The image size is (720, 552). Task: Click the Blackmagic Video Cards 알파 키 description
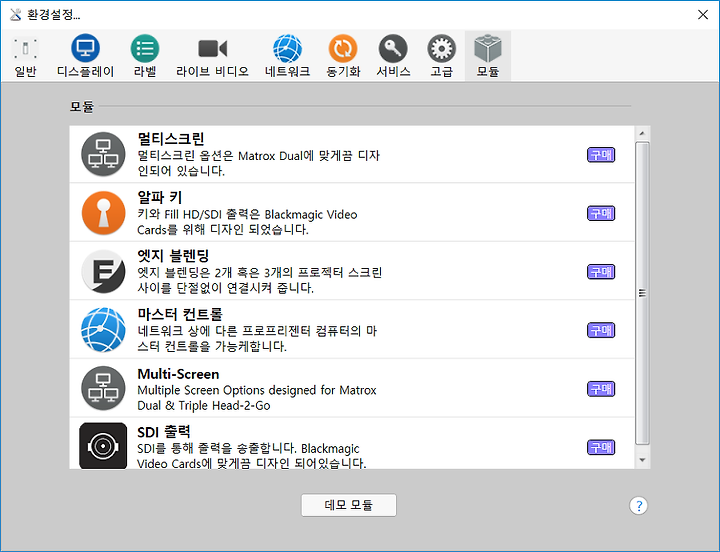click(x=247, y=222)
